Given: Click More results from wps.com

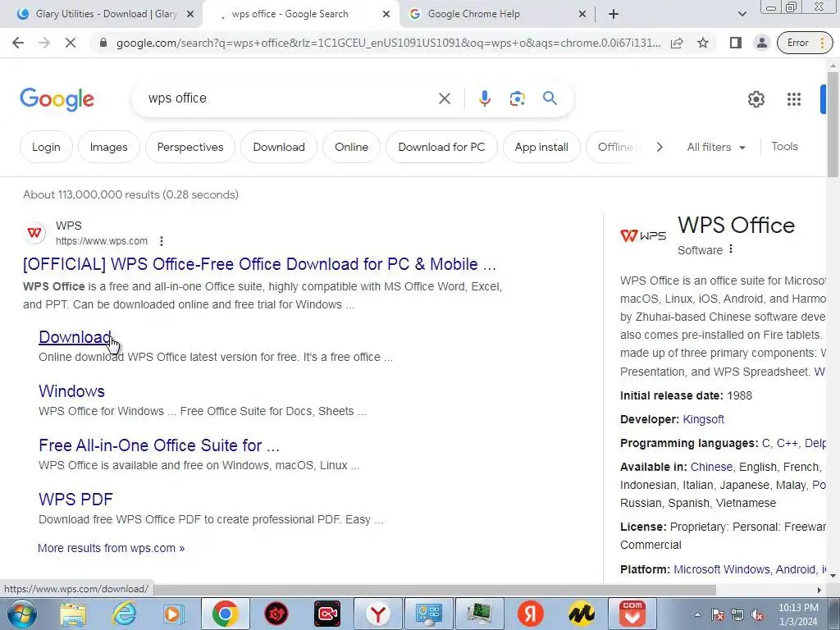Looking at the screenshot, I should (111, 548).
